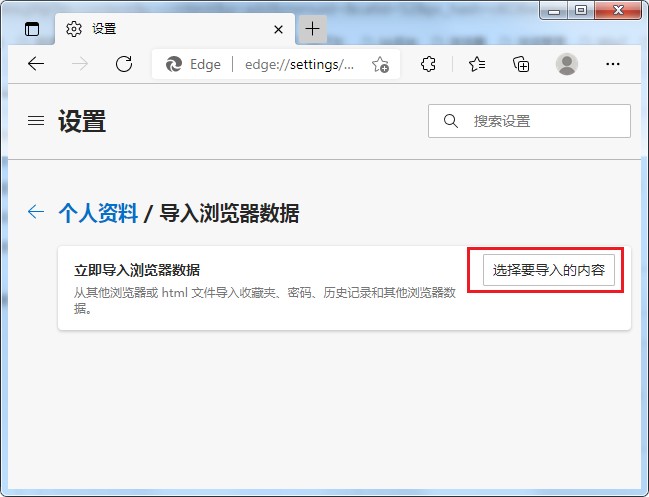The width and height of the screenshot is (649, 497).
Task: Click the search magnifier icon
Action: click(x=450, y=121)
